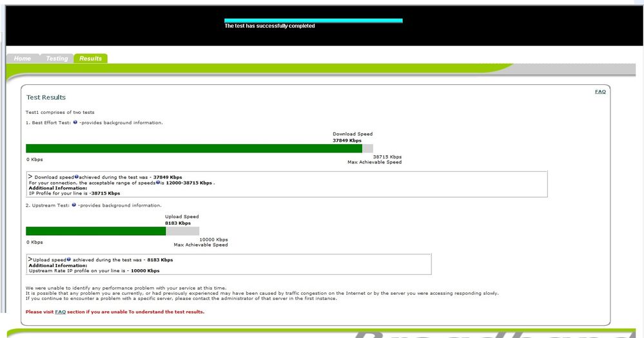Open the Testing tab
Screen dimensions: 644x338
(57, 59)
